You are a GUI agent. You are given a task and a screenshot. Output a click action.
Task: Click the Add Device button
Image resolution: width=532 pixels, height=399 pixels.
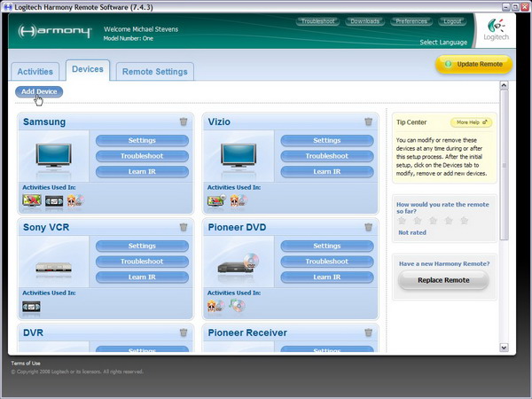point(39,91)
